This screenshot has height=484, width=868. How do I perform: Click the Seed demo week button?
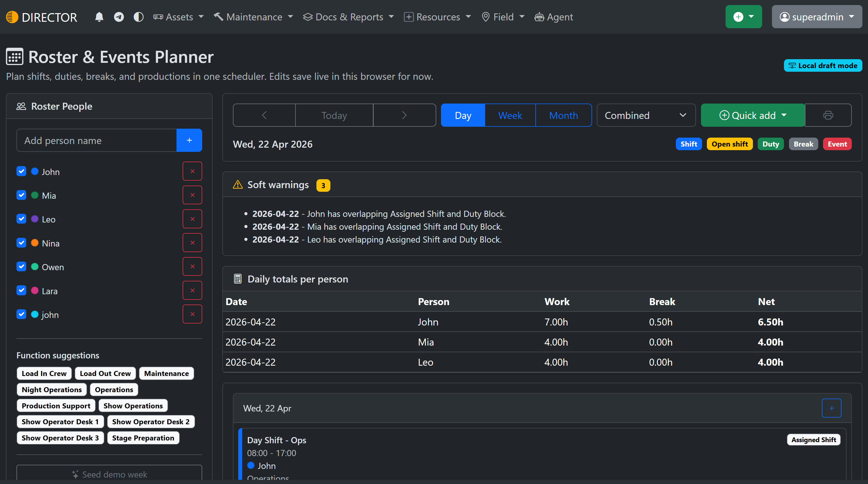(x=109, y=474)
